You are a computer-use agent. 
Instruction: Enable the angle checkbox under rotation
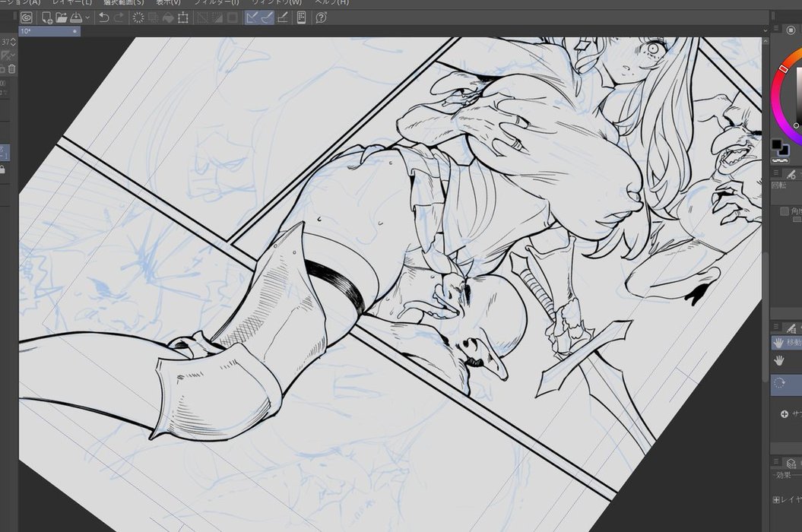click(785, 211)
